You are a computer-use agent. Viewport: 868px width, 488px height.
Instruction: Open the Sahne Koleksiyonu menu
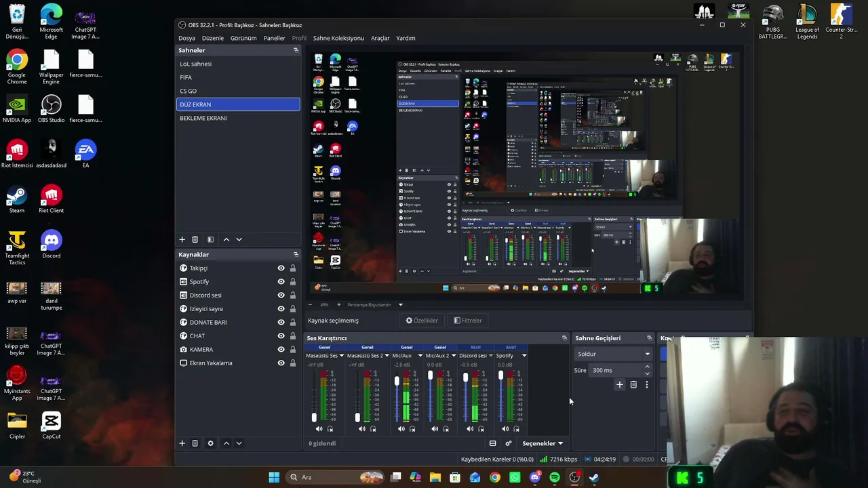[338, 38]
